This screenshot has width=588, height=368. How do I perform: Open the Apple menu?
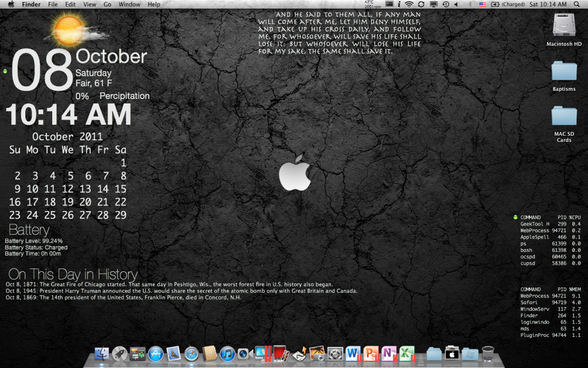[x=11, y=4]
